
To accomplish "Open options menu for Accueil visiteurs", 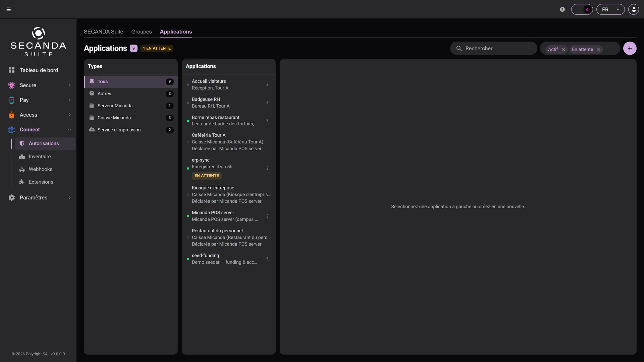I will 267,84.
